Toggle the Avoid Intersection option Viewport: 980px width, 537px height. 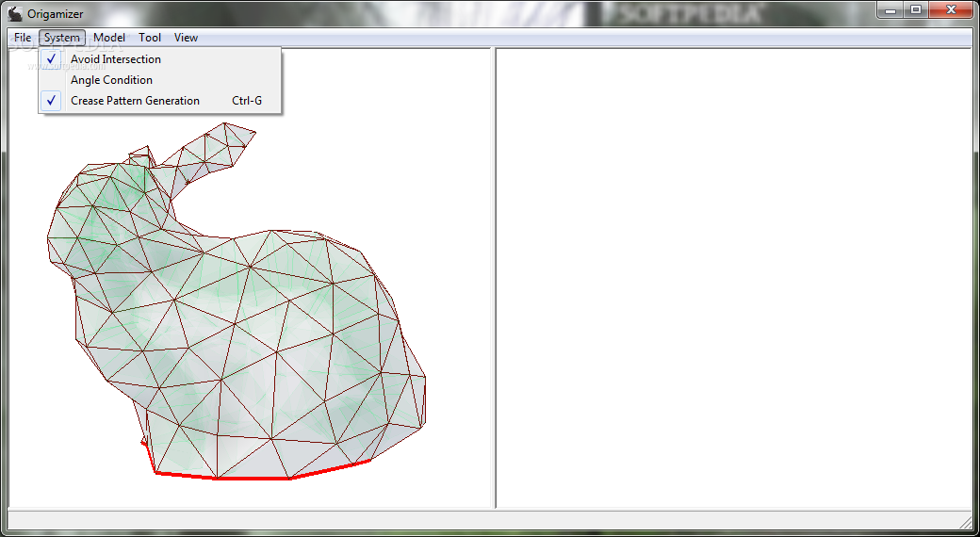(159, 59)
